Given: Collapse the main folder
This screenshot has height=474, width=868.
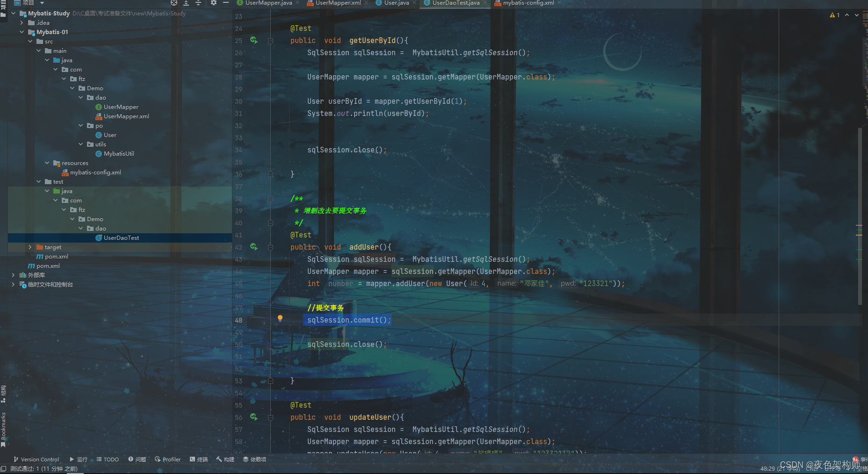Looking at the screenshot, I should click(x=38, y=50).
